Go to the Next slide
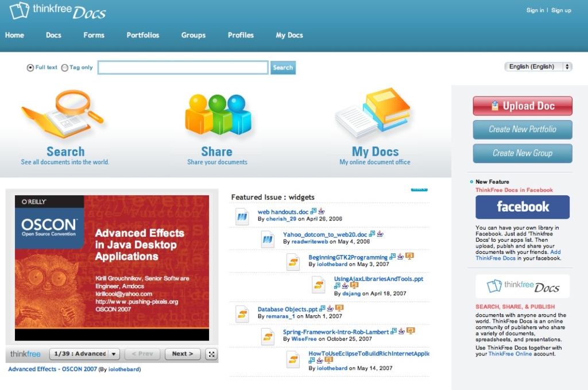This screenshot has width=588, height=390. [183, 354]
